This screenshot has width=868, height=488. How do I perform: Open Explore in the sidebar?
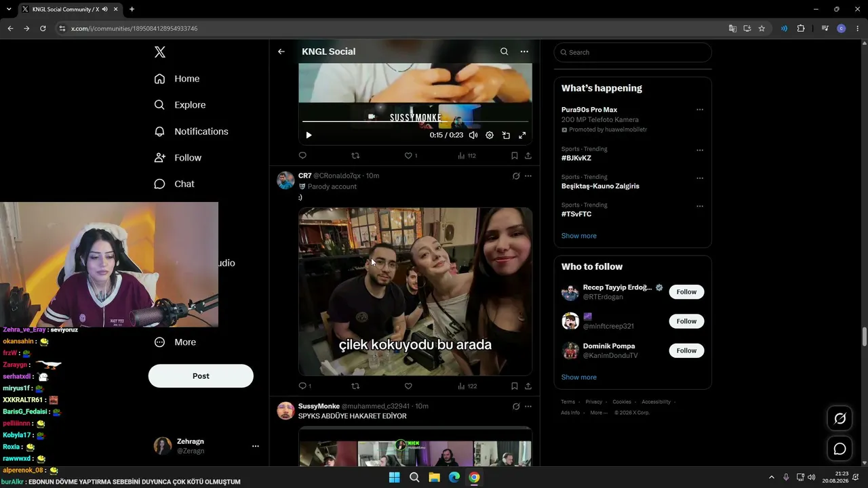click(180, 105)
